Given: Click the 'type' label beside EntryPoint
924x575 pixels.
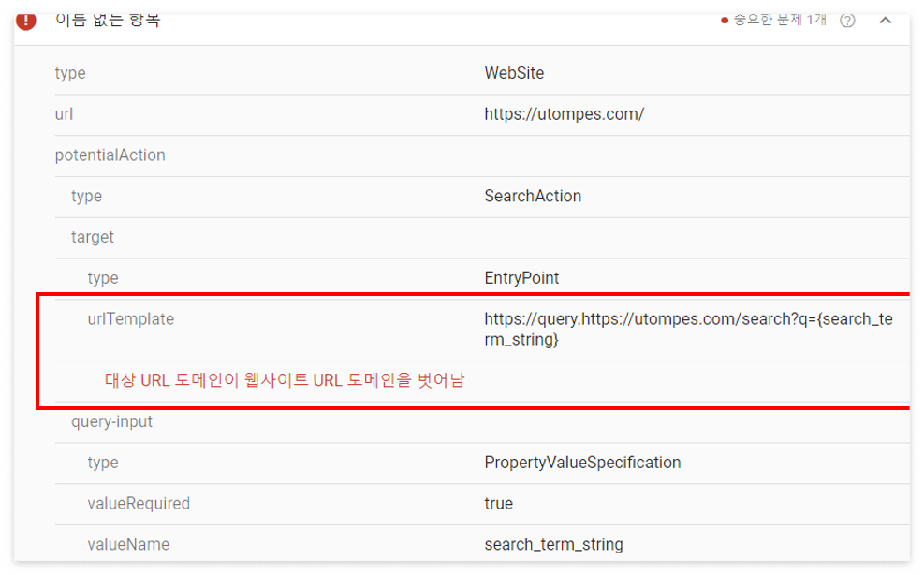Looking at the screenshot, I should click(103, 278).
